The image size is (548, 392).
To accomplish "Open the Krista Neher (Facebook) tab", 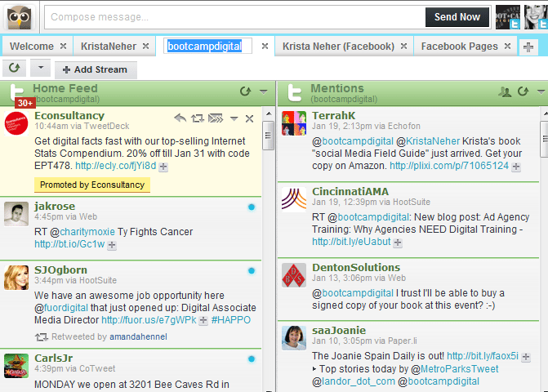I will (337, 47).
